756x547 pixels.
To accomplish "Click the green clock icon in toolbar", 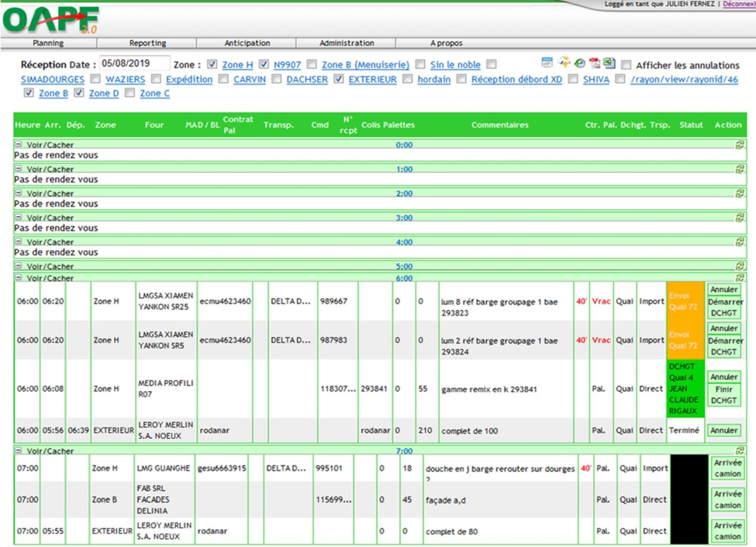I will pyautogui.click(x=580, y=63).
